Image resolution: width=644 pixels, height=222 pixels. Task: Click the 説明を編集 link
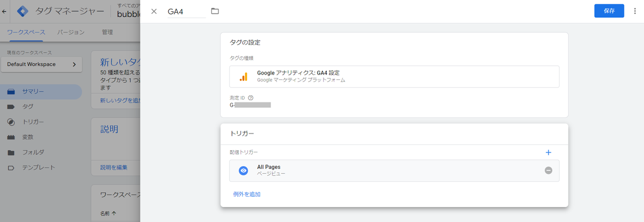(x=114, y=167)
